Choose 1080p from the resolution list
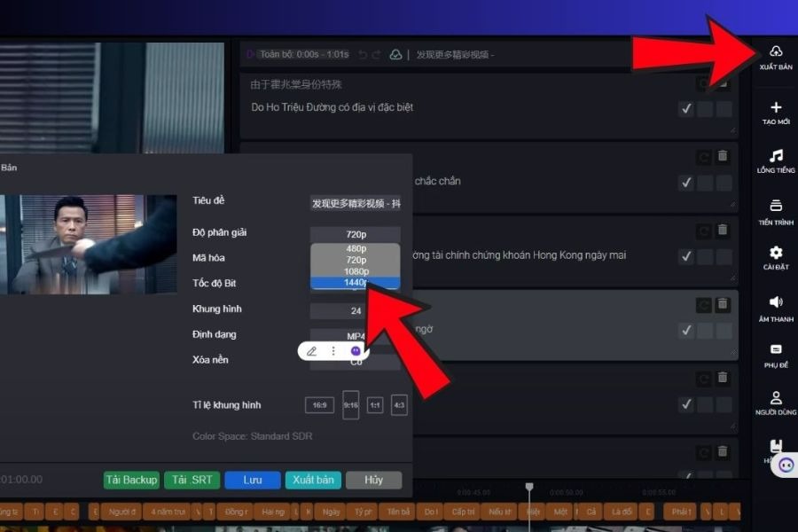Viewport: 798px width, 532px height. [x=355, y=271]
